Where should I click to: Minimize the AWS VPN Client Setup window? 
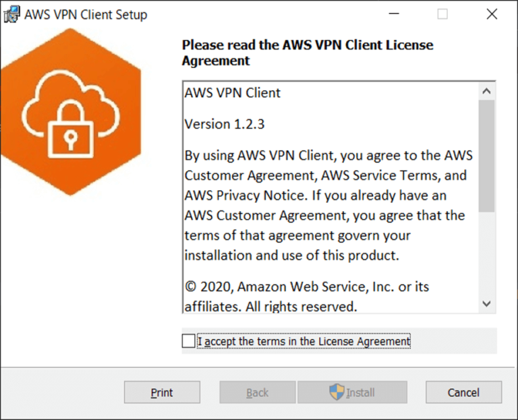[394, 14]
